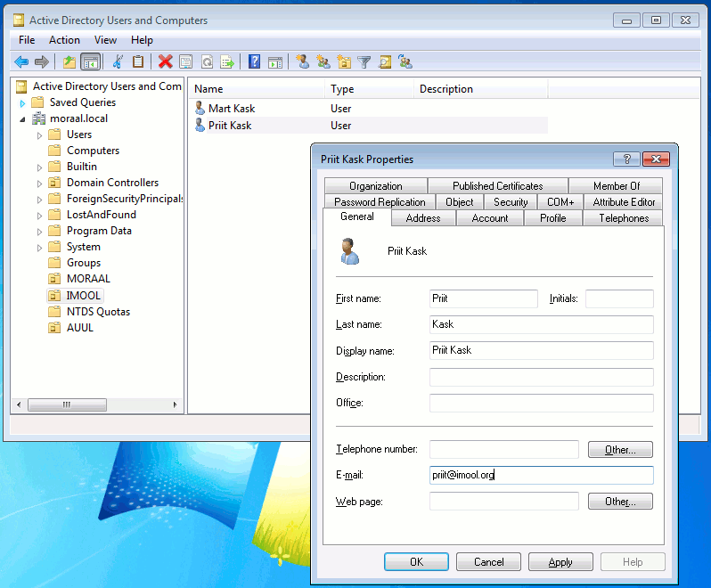
Task: Open the Help menu
Action: click(142, 40)
